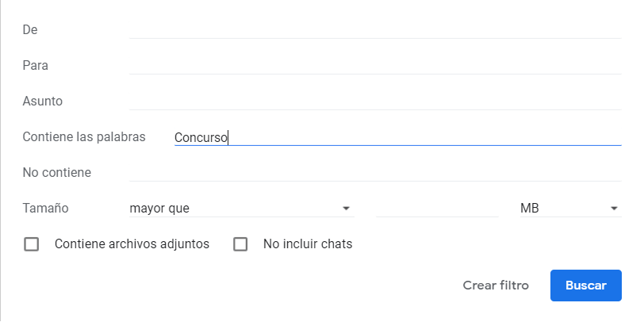Click the arrow beside "mayor que"
The width and height of the screenshot is (644, 322).
pyautogui.click(x=346, y=209)
